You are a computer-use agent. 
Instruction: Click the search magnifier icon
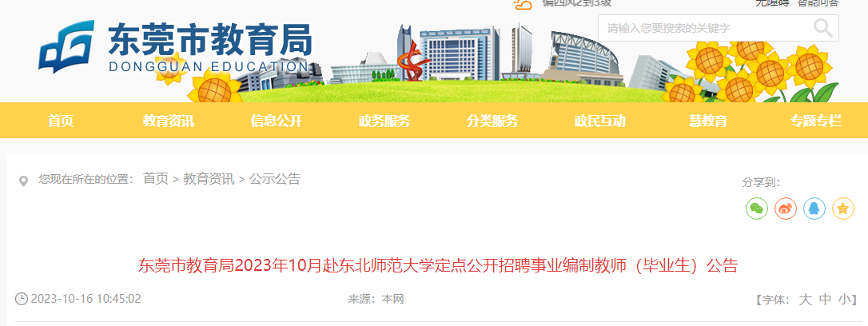(822, 28)
